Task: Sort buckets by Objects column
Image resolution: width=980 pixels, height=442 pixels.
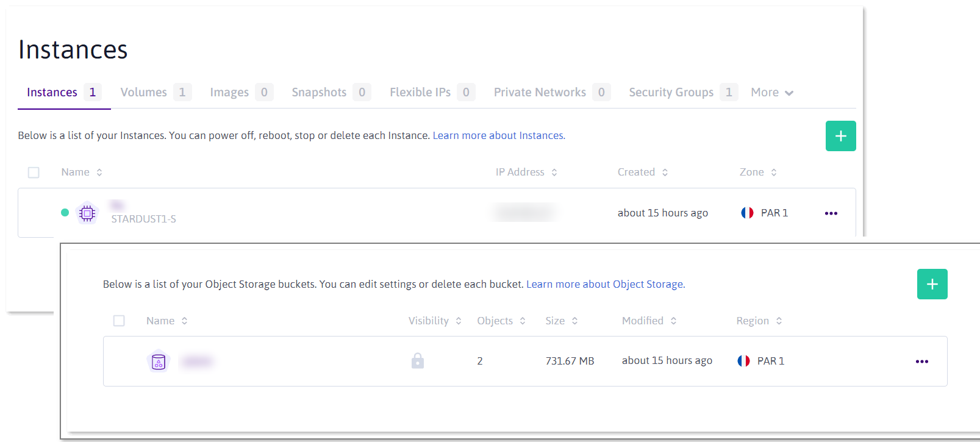Action: coord(501,321)
